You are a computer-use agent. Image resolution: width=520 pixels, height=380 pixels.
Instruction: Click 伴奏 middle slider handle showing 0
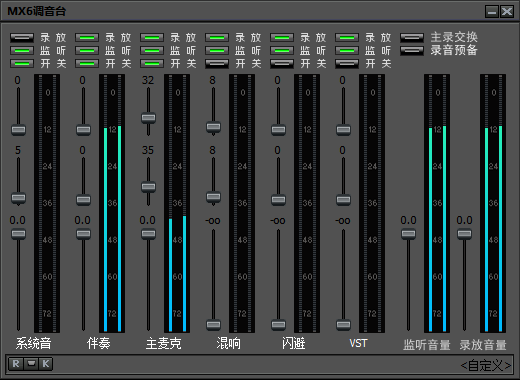[83, 200]
